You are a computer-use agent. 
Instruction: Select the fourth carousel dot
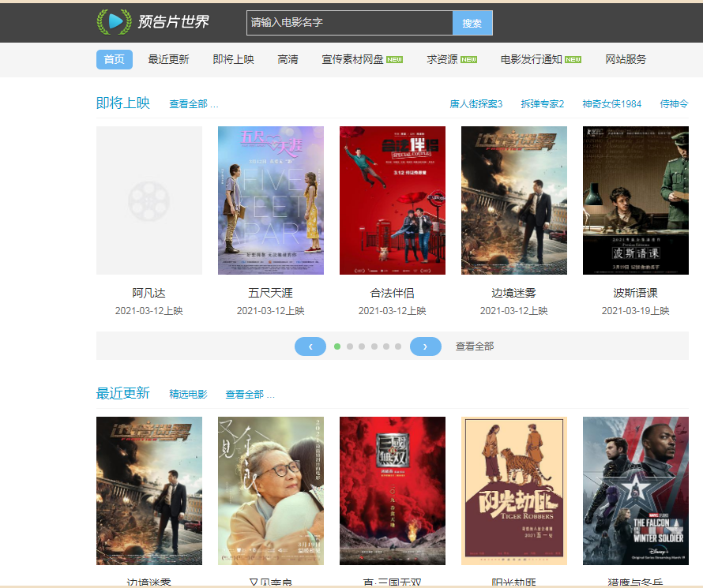374,346
